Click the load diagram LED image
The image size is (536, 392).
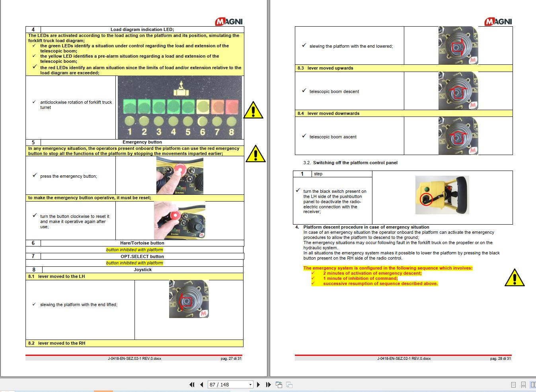pyautogui.click(x=180, y=107)
